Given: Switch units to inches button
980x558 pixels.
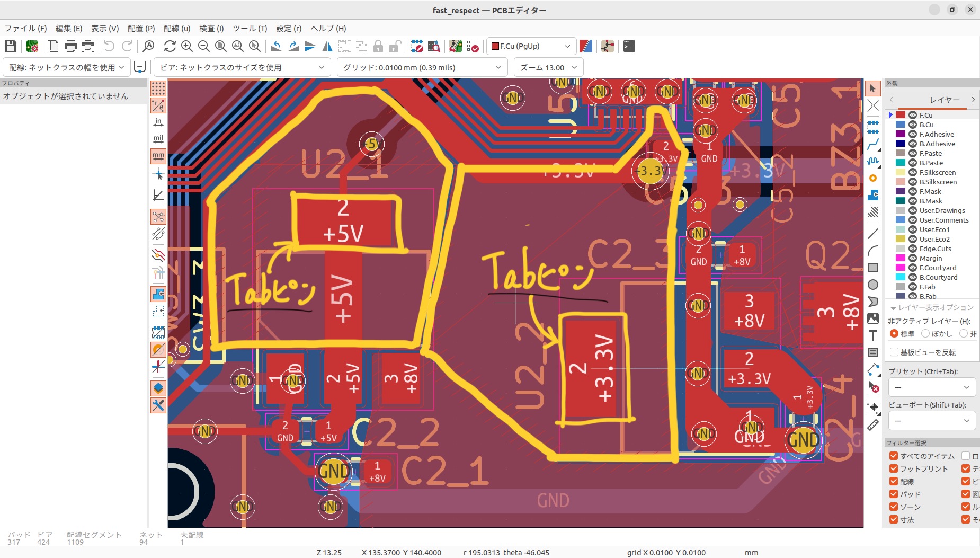Looking at the screenshot, I should point(158,122).
